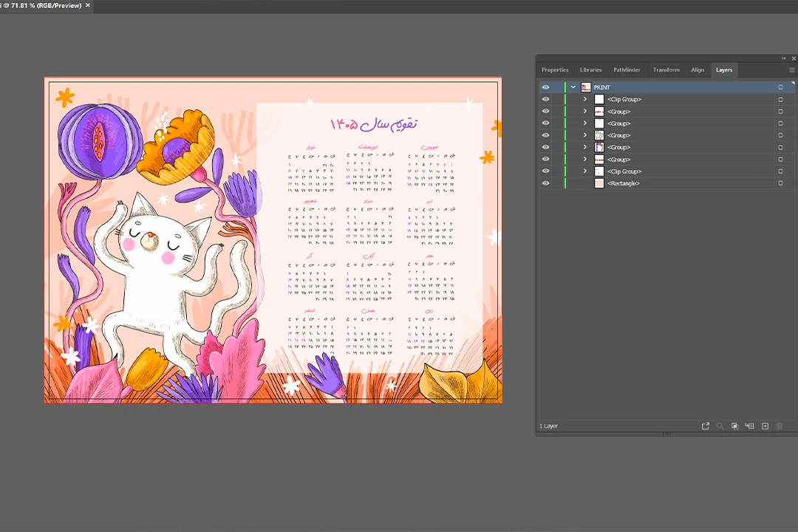This screenshot has width=798, height=532.
Task: Click Delete Selection trash icon
Action: [779, 426]
